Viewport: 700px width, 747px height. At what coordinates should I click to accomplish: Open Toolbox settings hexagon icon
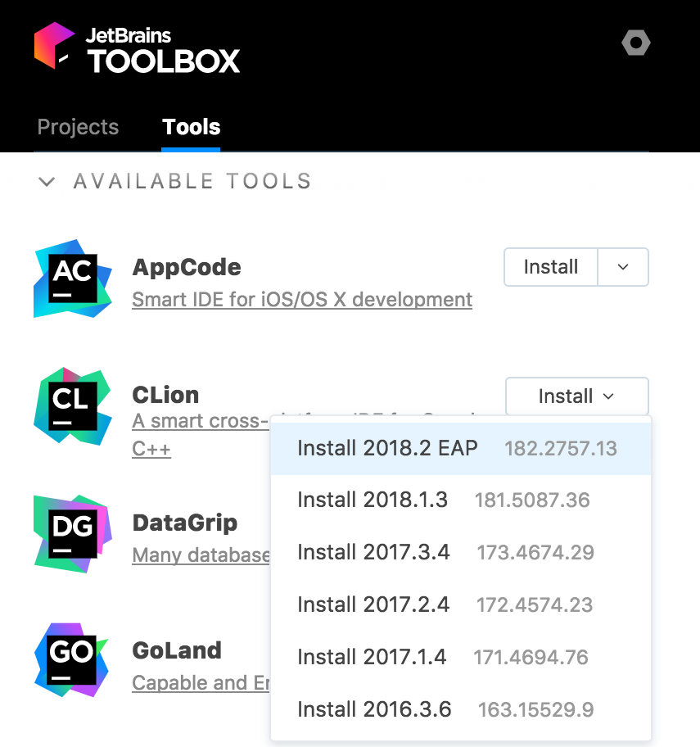[x=635, y=43]
